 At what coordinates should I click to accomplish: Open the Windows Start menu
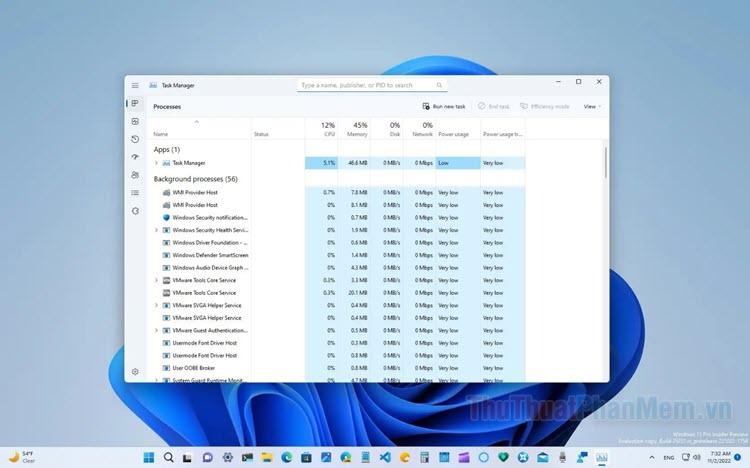[x=149, y=458]
